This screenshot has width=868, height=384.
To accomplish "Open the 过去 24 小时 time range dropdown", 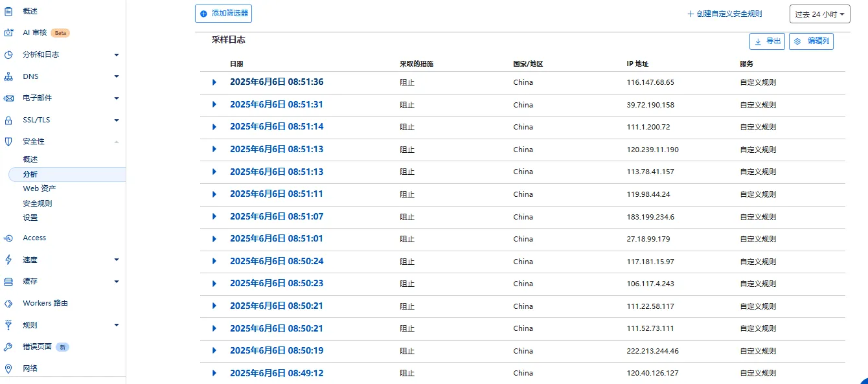I will [819, 14].
